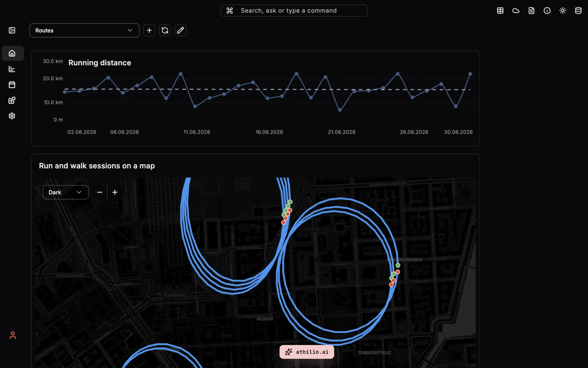Click the 26.06.2026 axis date label
This screenshot has height=368, width=588.
pos(414,132)
